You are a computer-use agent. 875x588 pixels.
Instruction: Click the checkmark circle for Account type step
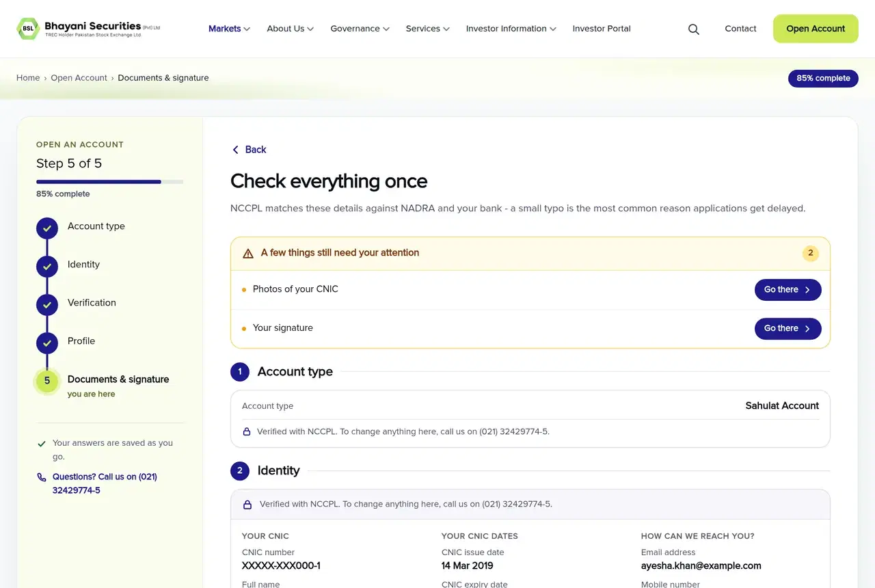pos(47,228)
